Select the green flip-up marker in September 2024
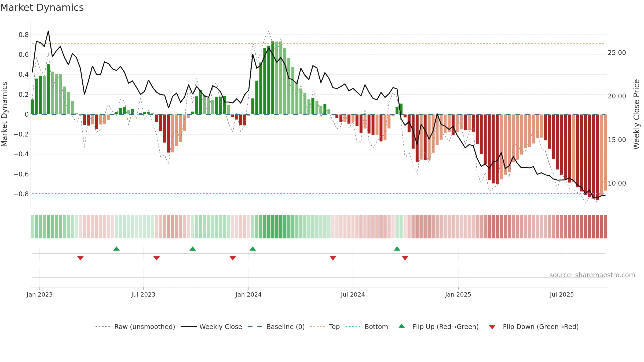The height and width of the screenshot is (362, 644). (397, 249)
